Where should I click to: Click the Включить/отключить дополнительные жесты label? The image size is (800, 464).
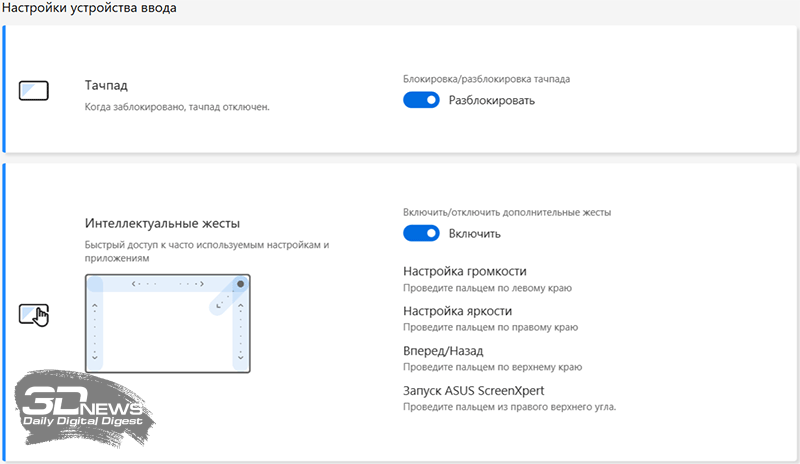click(x=506, y=212)
